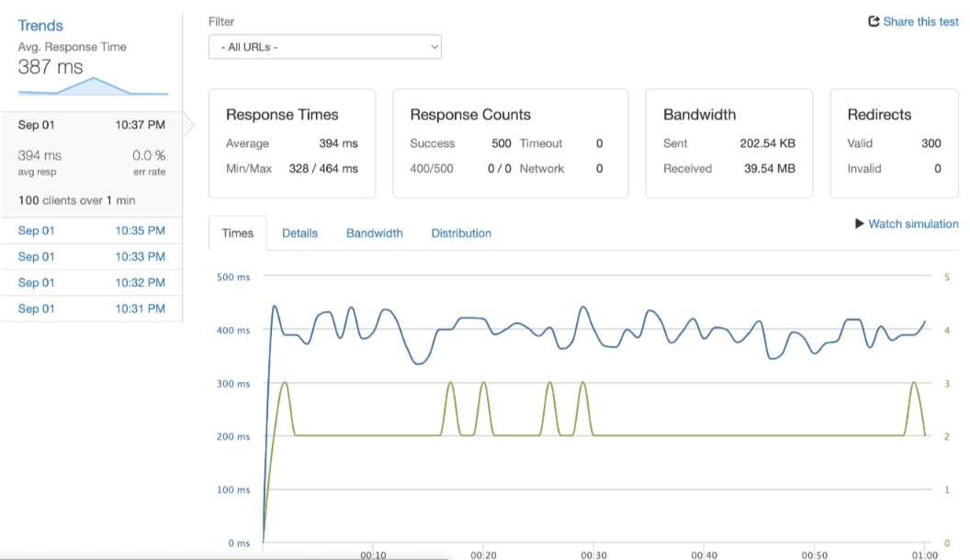Click the Bandwidth card heading
This screenshot has width=970, height=560.
point(700,115)
